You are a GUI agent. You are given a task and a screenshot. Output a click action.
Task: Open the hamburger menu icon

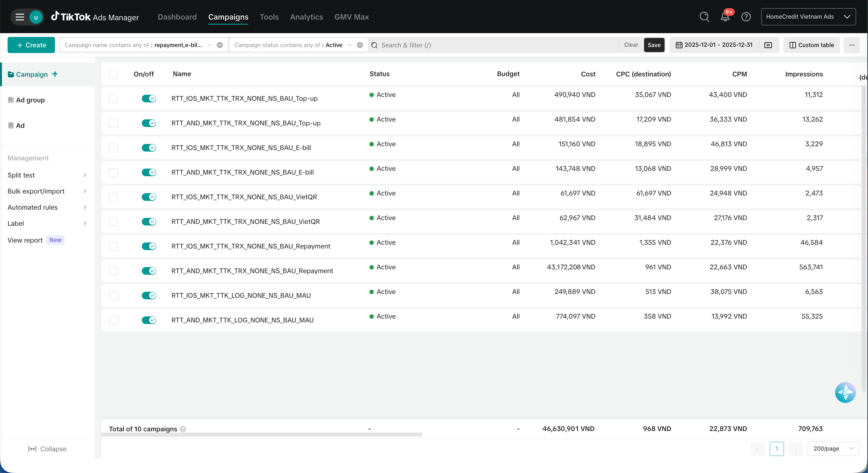click(20, 17)
